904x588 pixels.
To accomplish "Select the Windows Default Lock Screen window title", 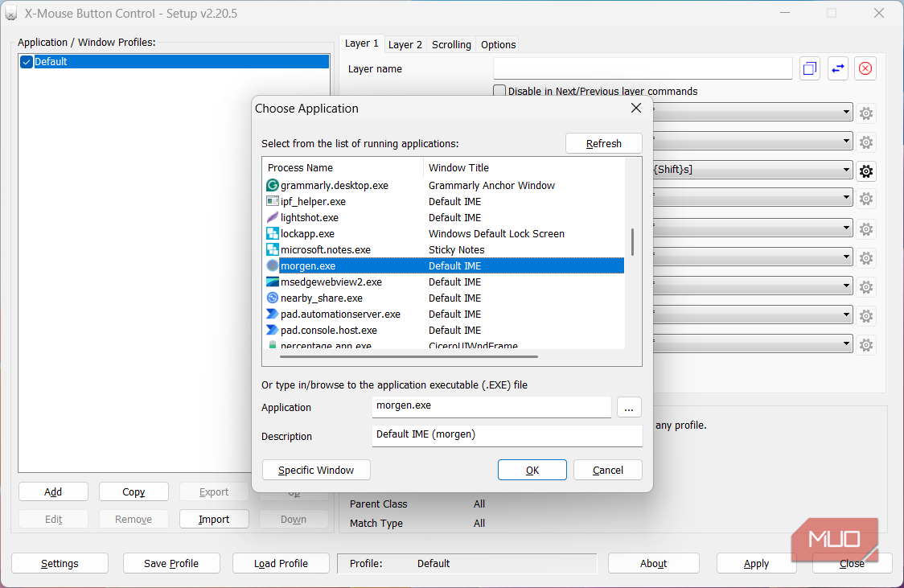I will click(x=496, y=233).
